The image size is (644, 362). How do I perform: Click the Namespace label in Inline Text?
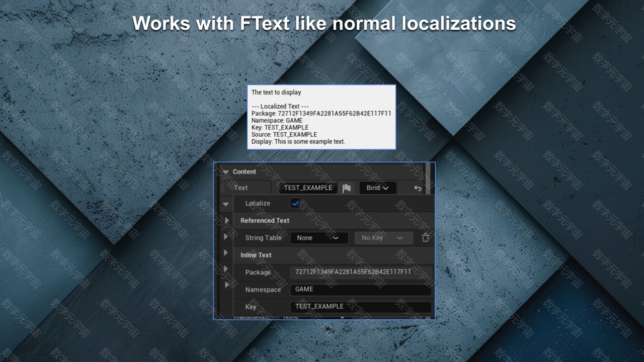(x=263, y=290)
